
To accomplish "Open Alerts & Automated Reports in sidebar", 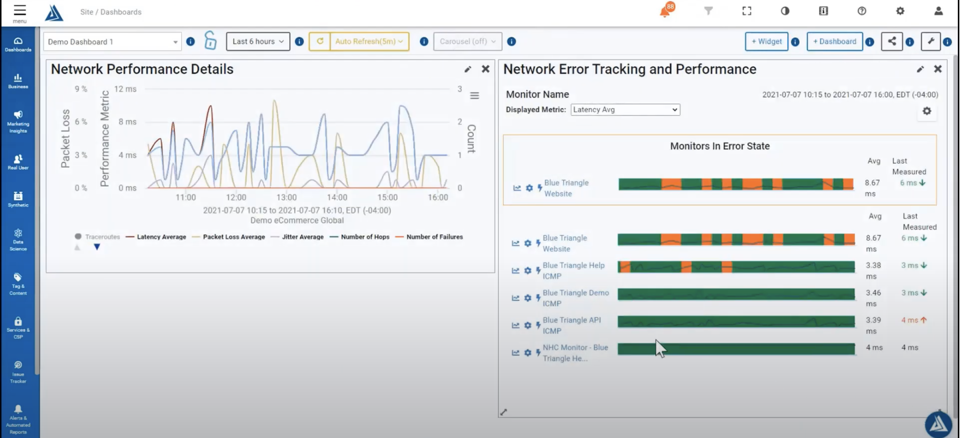I will (18, 419).
